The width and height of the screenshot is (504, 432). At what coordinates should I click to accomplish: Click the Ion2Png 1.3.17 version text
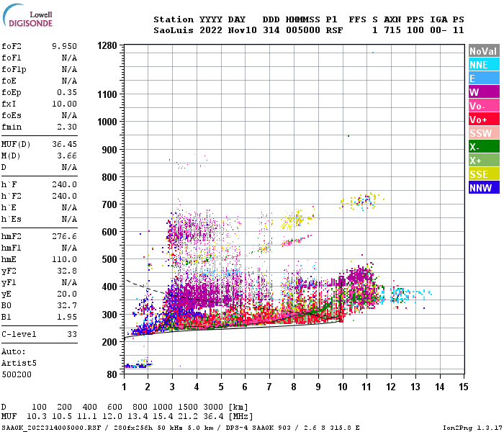click(472, 428)
